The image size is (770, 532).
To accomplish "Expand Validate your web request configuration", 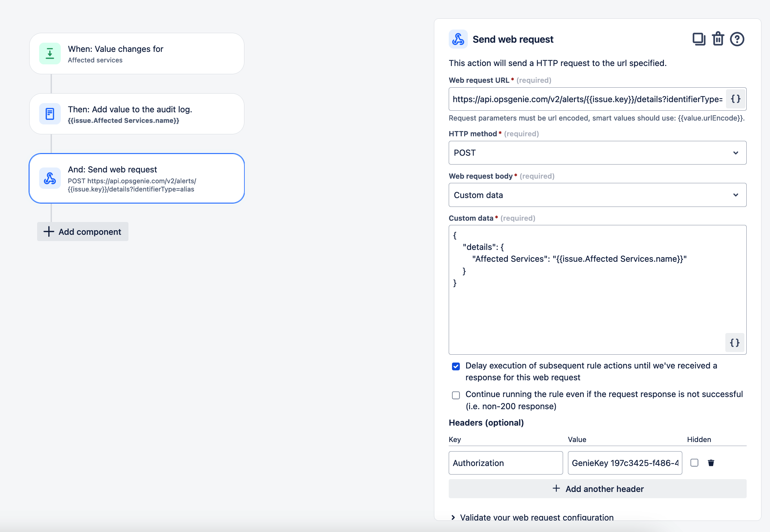I will (x=536, y=517).
